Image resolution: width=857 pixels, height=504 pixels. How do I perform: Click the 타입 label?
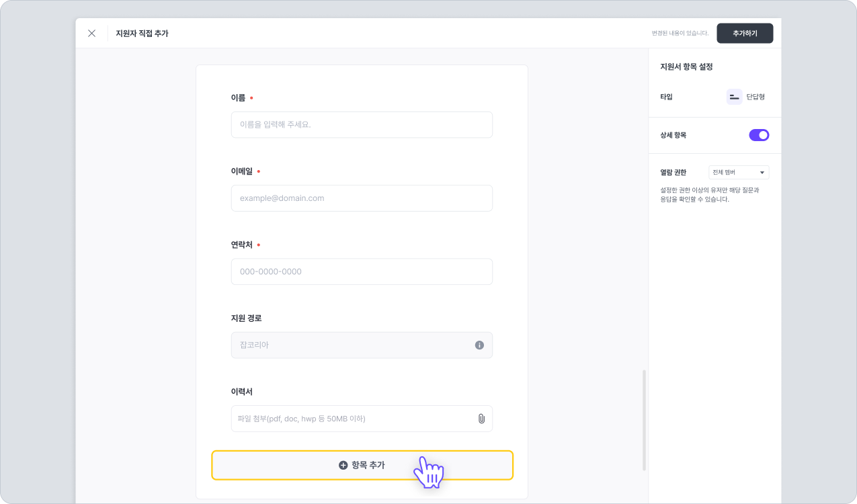666,97
